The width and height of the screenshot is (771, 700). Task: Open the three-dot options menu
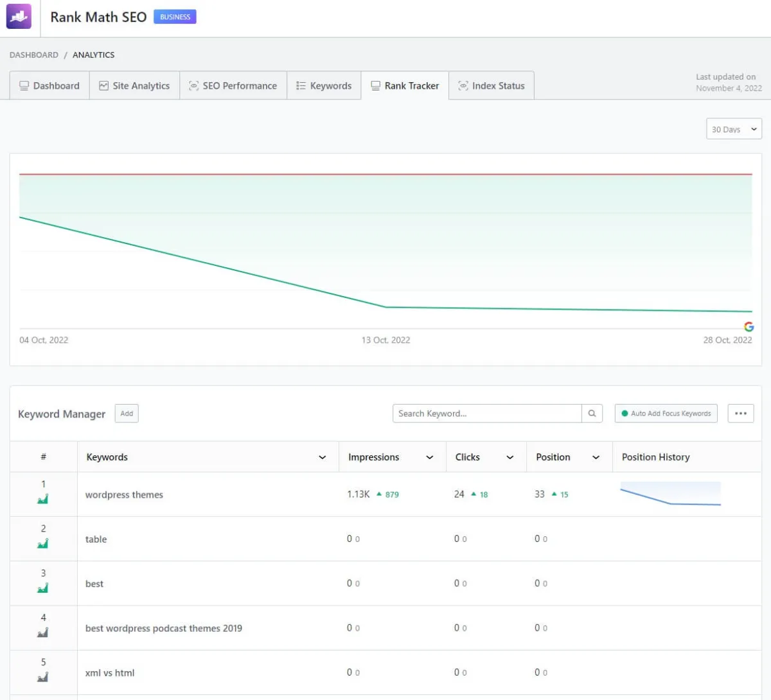coord(740,414)
